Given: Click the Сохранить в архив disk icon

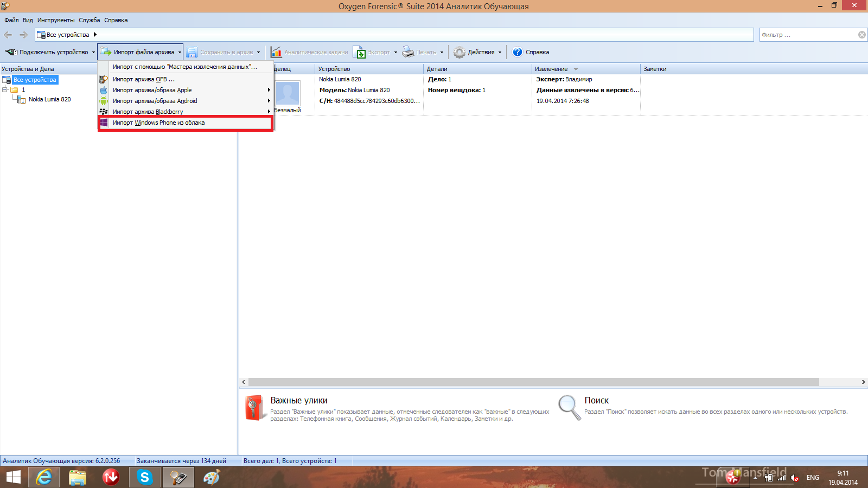Looking at the screenshot, I should [192, 52].
